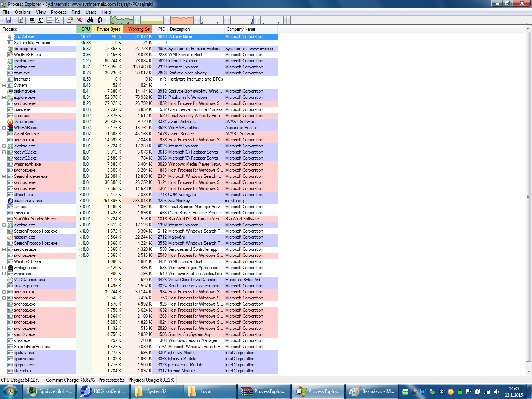532x399 pixels.
Task: Select the dwm.exe process row
Action: 139,73
